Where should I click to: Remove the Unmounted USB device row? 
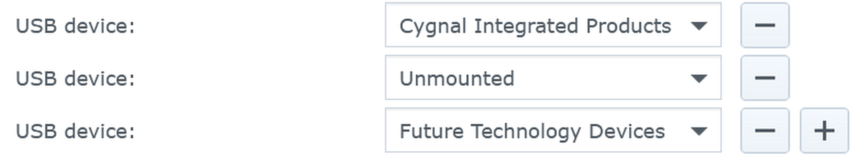point(765,78)
